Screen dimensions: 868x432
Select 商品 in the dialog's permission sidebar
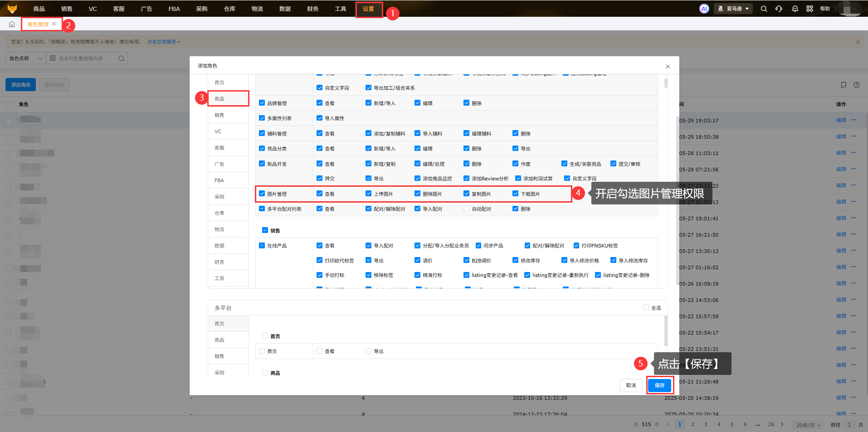click(x=228, y=99)
